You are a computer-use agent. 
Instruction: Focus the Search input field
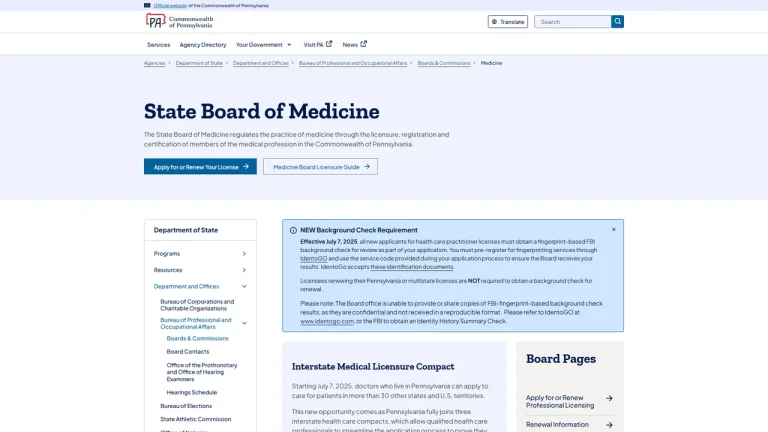click(573, 22)
